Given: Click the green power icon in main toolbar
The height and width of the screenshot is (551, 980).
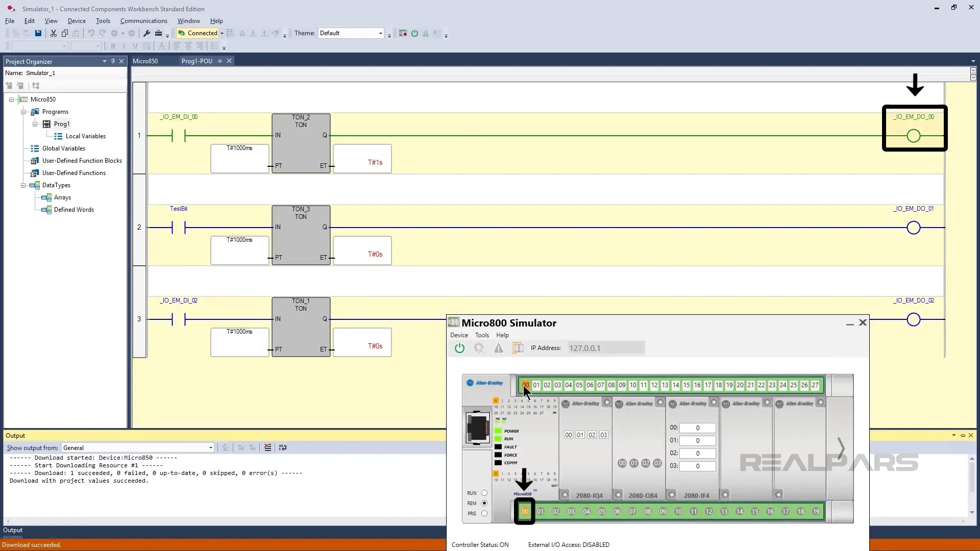Looking at the screenshot, I should click(x=414, y=33).
